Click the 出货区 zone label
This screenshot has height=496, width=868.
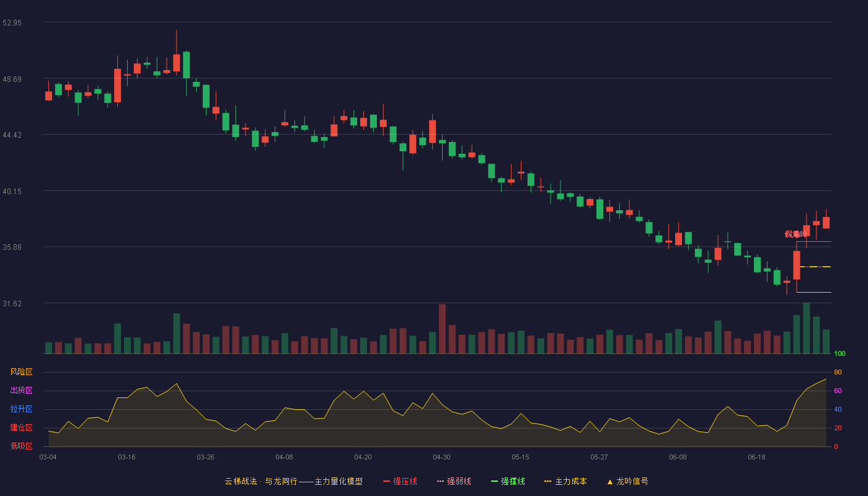21,391
